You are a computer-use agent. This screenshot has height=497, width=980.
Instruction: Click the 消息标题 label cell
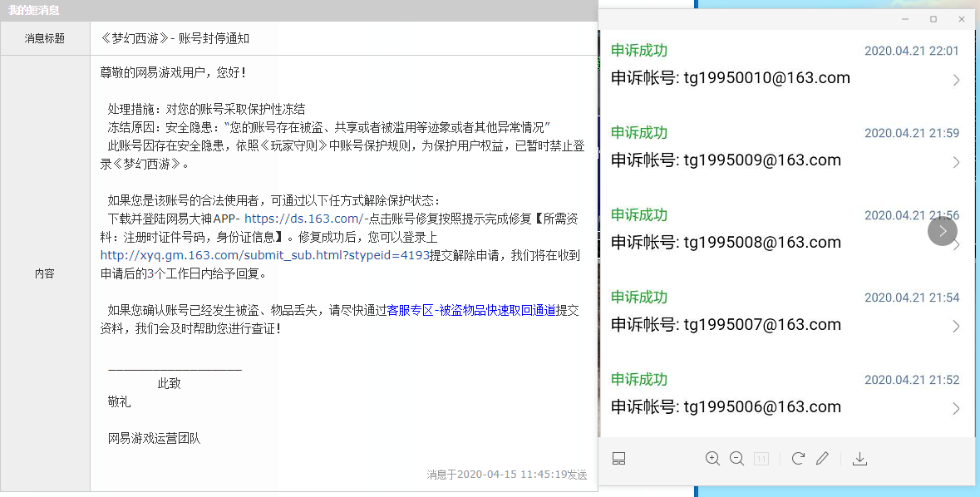pyautogui.click(x=45, y=39)
